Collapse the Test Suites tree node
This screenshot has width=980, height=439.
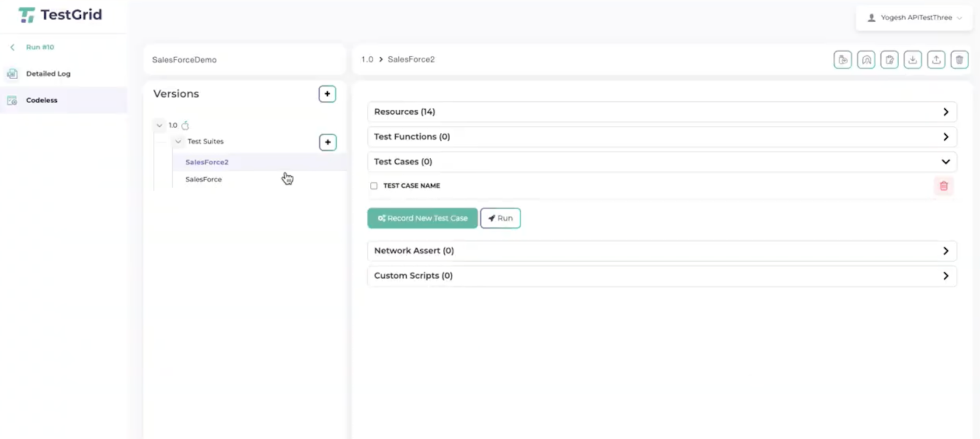coord(178,142)
